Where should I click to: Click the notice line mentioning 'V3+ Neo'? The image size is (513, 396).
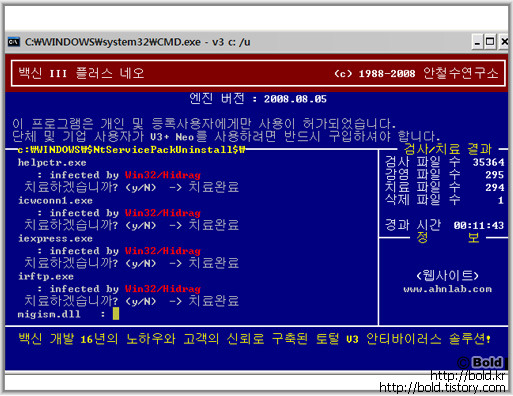(226, 136)
